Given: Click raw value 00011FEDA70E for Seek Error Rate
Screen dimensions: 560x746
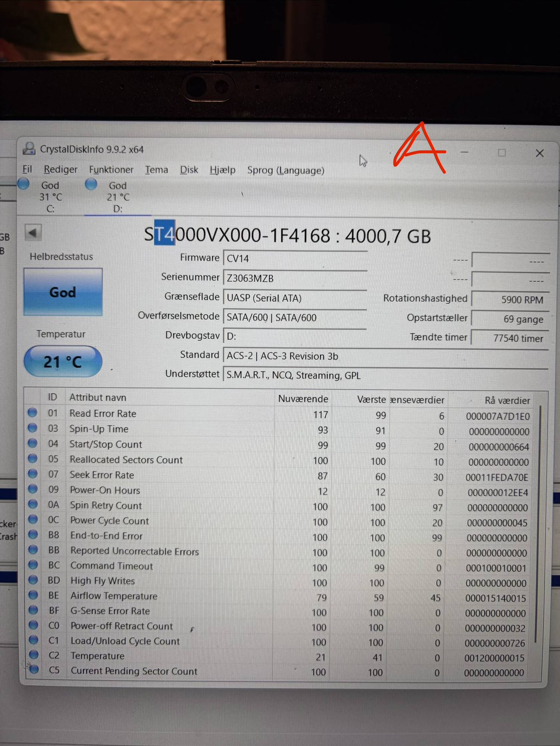Looking at the screenshot, I should click(x=497, y=477).
